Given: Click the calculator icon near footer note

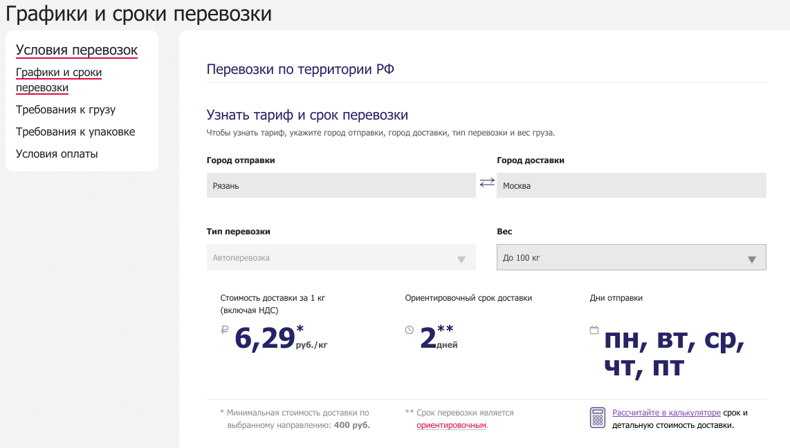Looking at the screenshot, I should 597,418.
